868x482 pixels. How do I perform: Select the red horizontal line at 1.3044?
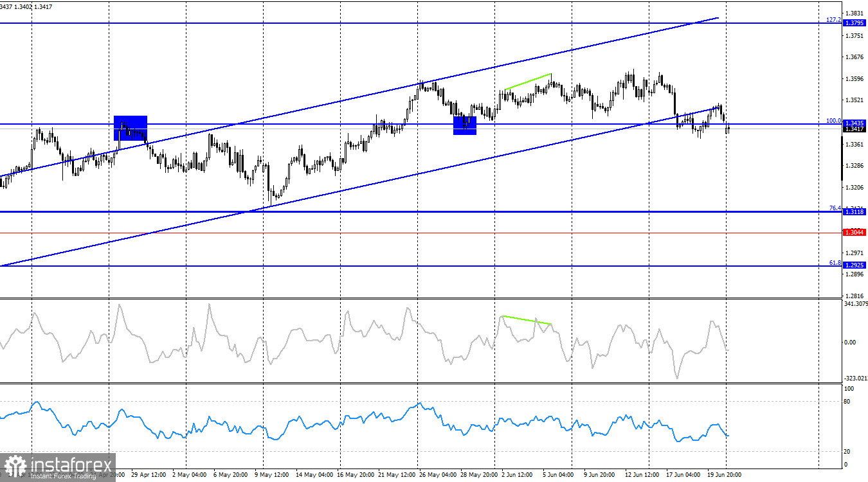pyautogui.click(x=421, y=232)
